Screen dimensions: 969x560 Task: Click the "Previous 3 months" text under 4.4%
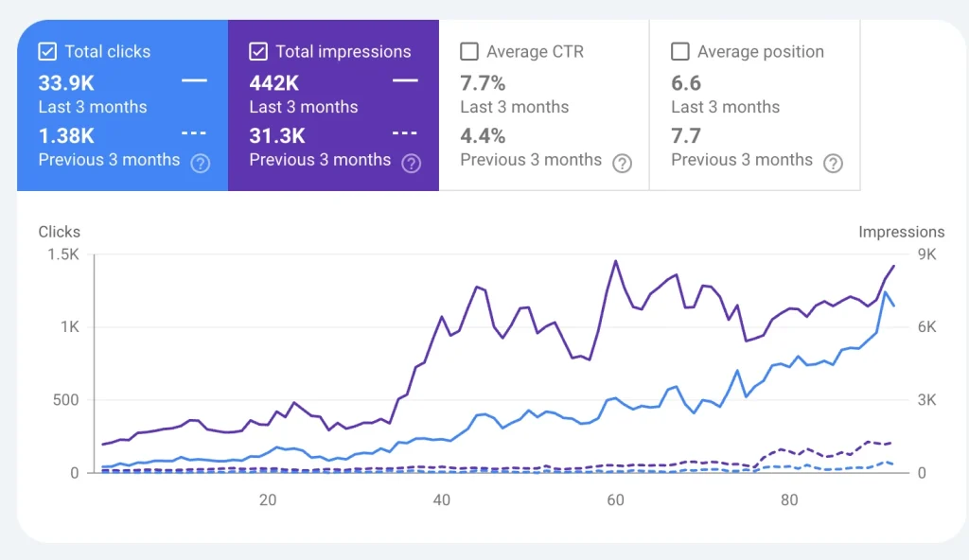531,160
